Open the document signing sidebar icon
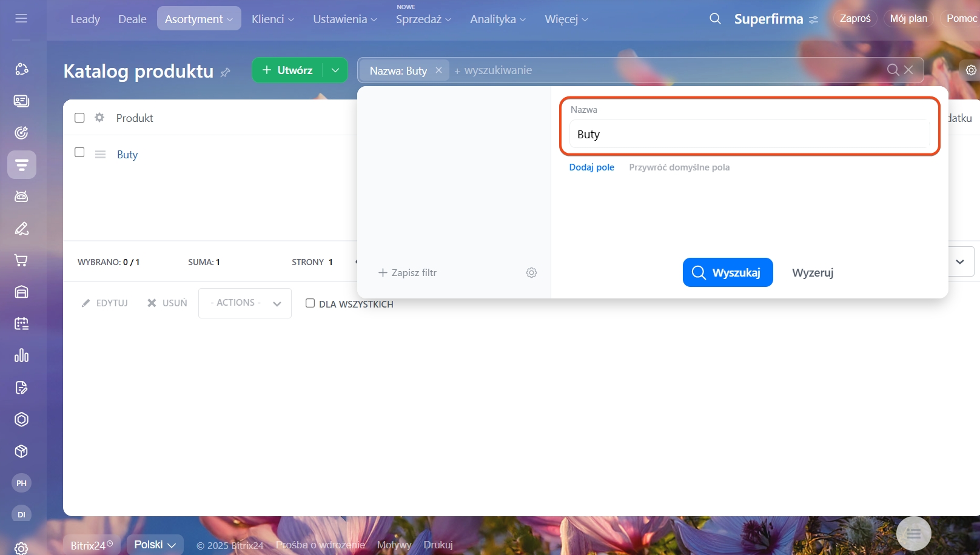The width and height of the screenshot is (980, 555). click(21, 388)
